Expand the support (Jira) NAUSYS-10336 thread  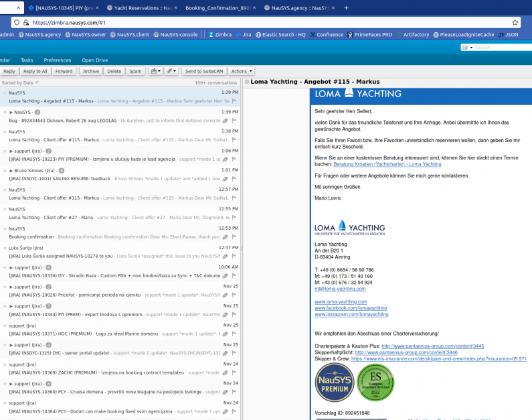(x=11, y=267)
